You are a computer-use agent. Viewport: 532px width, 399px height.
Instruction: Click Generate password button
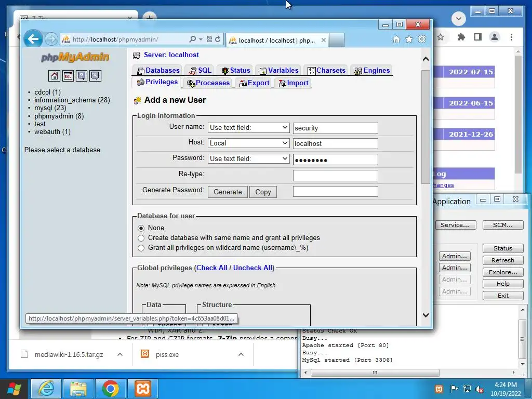[228, 192]
